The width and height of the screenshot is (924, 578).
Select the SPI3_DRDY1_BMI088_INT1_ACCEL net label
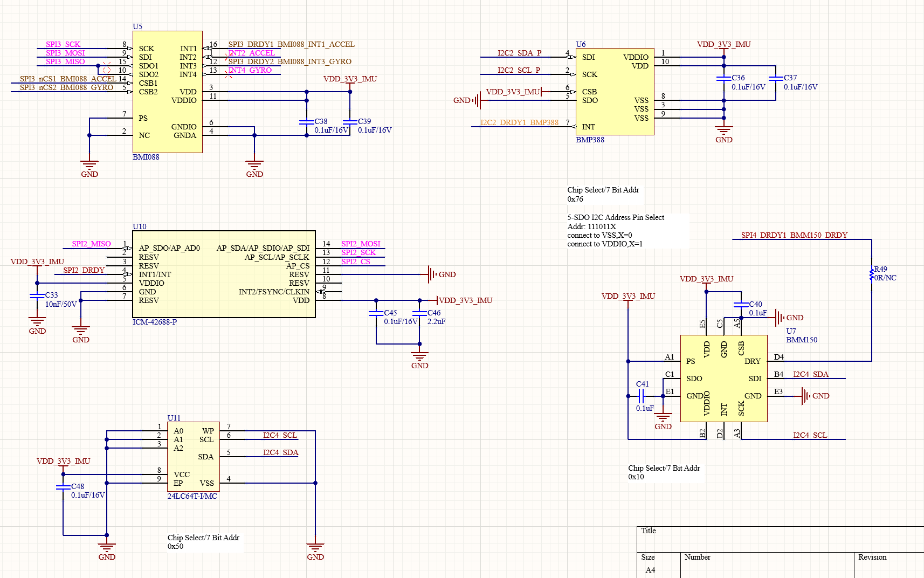coord(291,44)
